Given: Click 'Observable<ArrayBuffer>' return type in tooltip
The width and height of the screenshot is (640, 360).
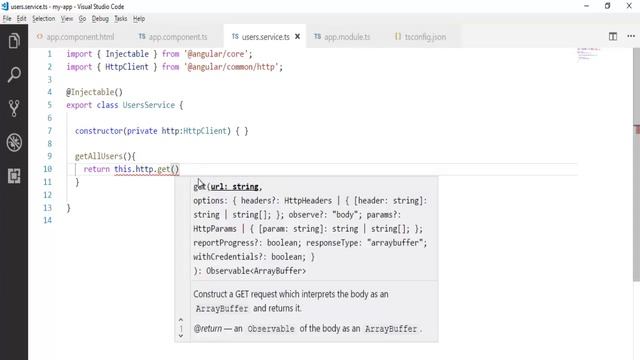Looking at the screenshot, I should point(256,271).
